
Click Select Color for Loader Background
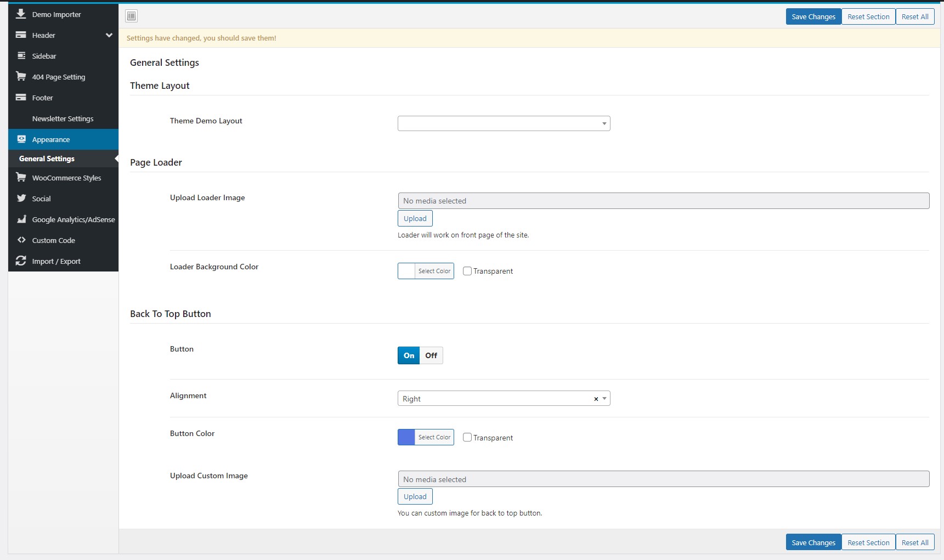tap(434, 271)
